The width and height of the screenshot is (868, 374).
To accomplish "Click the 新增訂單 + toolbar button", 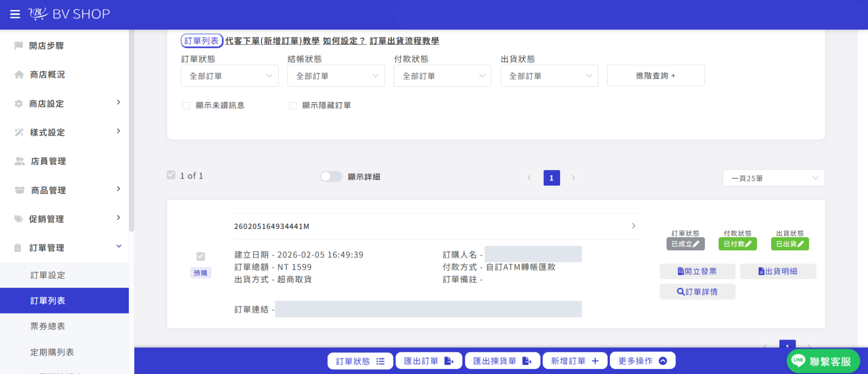I will tap(575, 361).
